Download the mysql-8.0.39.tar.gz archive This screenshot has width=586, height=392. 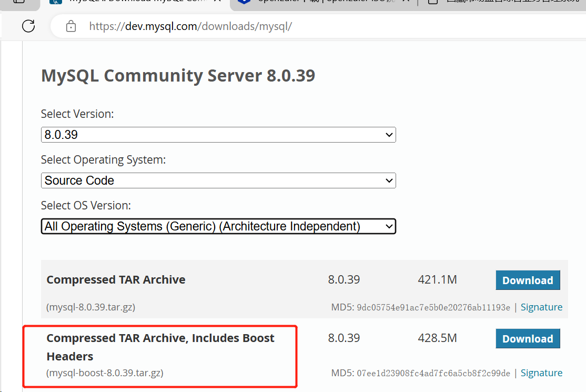coord(528,280)
